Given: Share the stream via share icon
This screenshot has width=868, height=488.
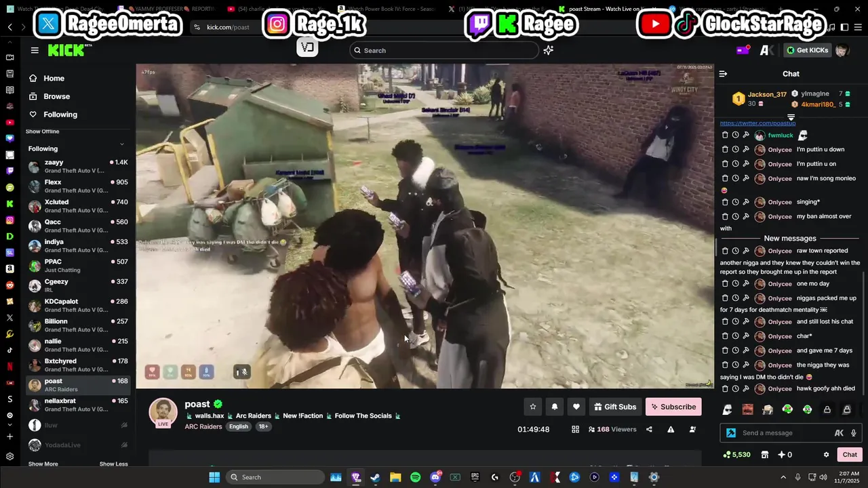Looking at the screenshot, I should pos(649,429).
